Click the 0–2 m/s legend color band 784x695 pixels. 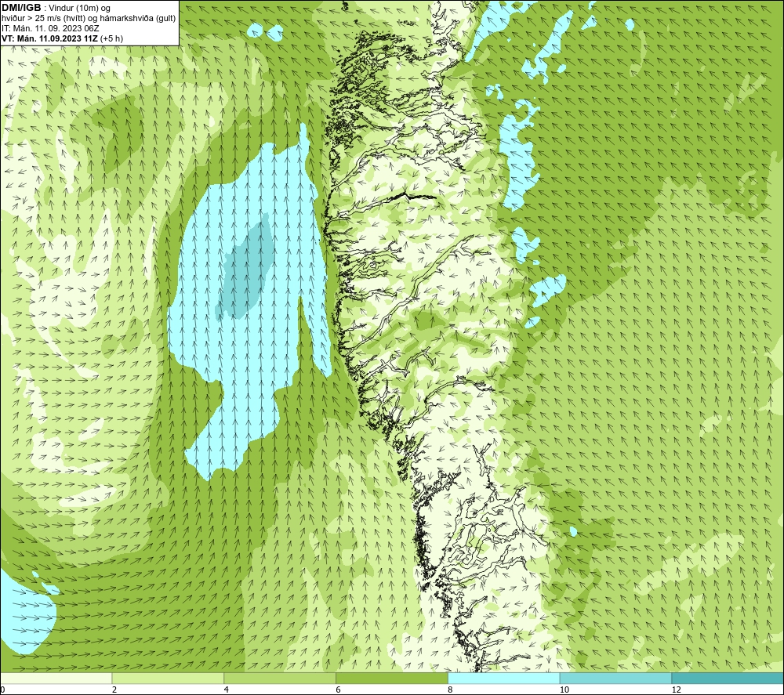point(56,679)
